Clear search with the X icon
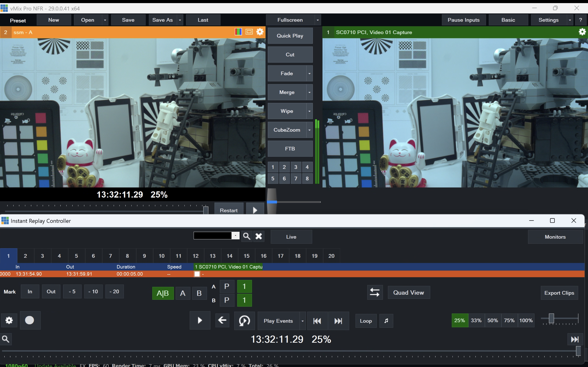Screen dimensions: 588x367 point(259,236)
